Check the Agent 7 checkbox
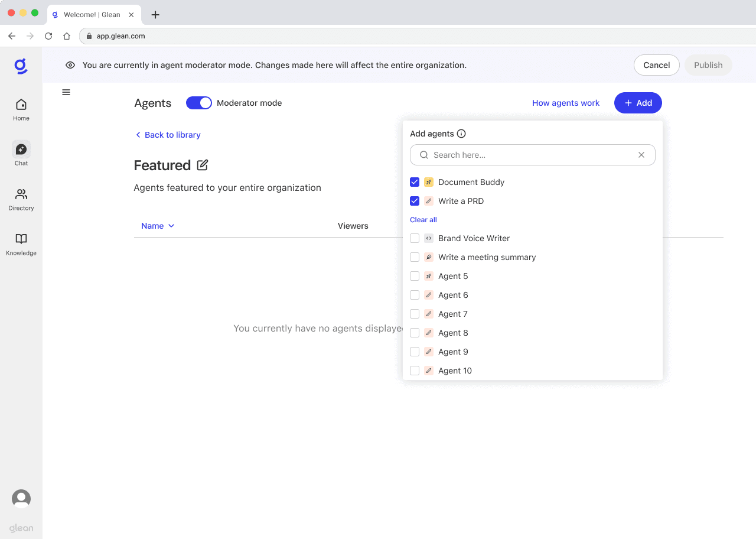 point(415,314)
